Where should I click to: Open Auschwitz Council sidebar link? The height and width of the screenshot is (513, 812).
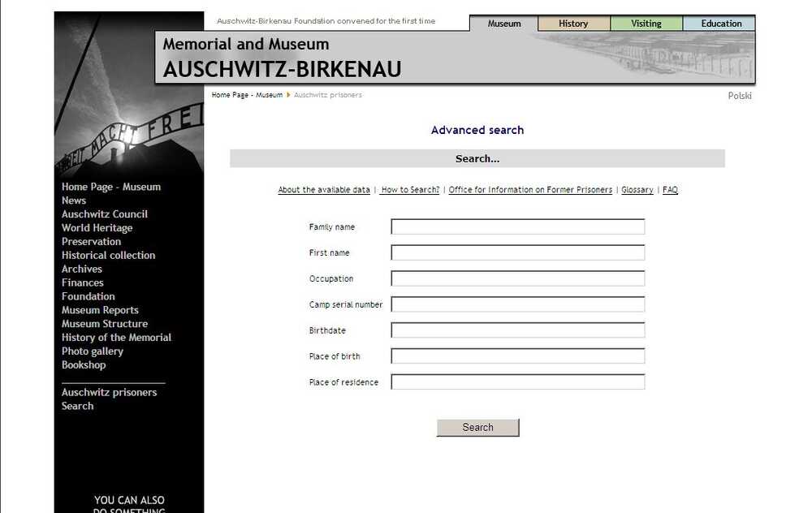click(105, 214)
